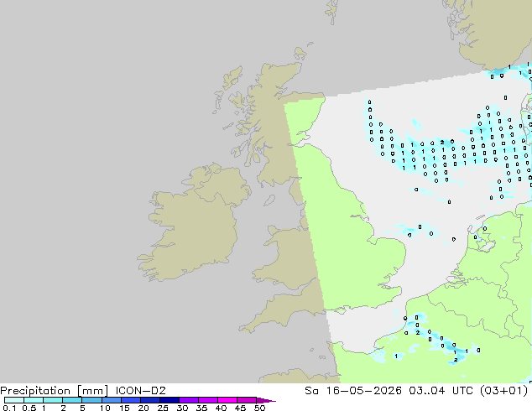The image size is (532, 411).
Task: Click the 25–30 mm dark blue swatch
Action: pyautogui.click(x=169, y=400)
